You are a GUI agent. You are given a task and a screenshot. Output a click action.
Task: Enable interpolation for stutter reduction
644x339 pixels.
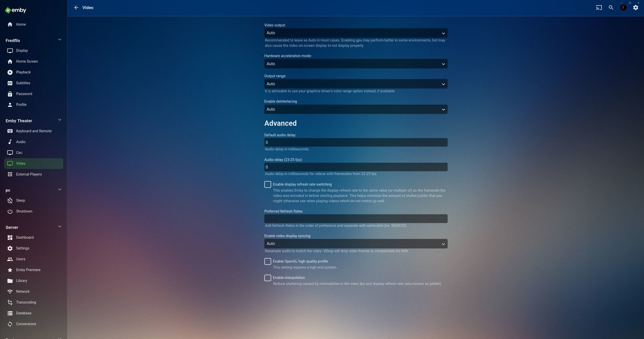tap(267, 278)
